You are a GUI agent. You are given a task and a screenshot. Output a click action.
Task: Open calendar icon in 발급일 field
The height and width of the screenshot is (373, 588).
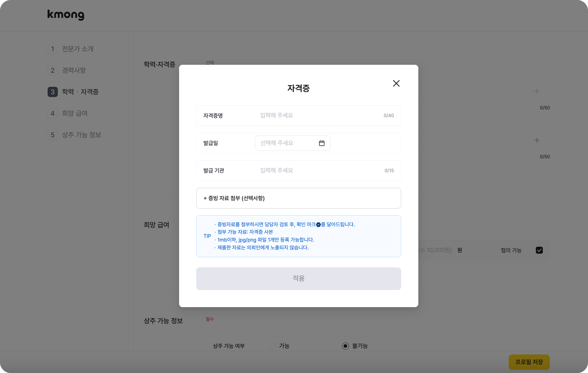(x=322, y=143)
